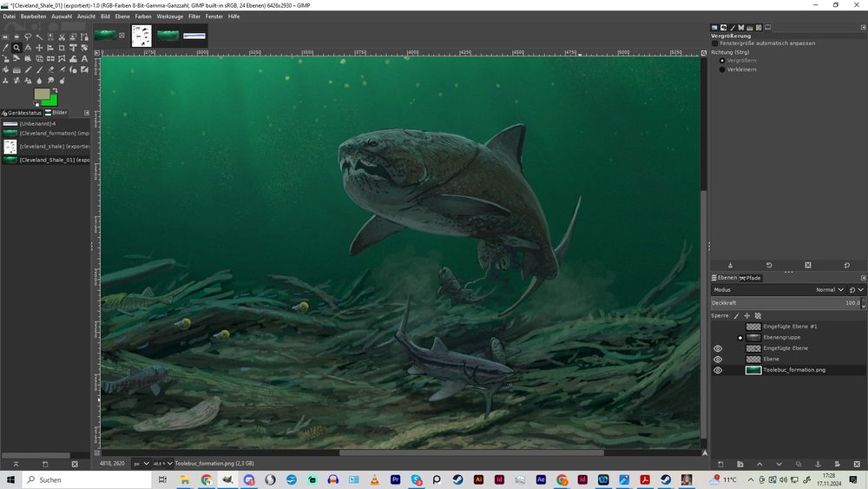Select the Rectangle Select tool
Screen dimensions: 868x489
coord(5,37)
